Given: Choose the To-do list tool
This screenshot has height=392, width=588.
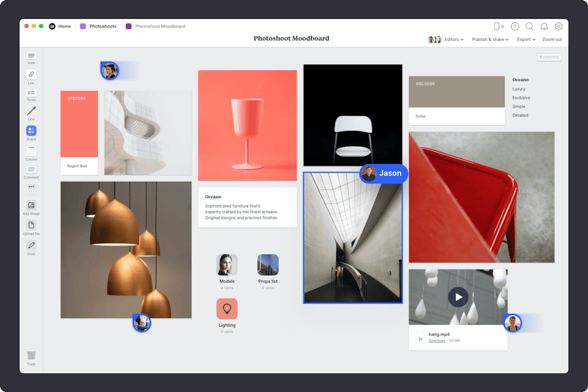Looking at the screenshot, I should click(31, 93).
